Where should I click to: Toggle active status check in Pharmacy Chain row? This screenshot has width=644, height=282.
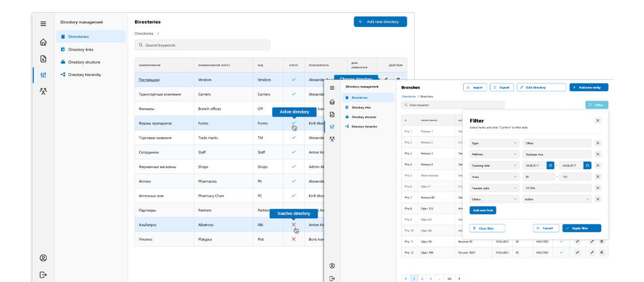pyautogui.click(x=294, y=196)
